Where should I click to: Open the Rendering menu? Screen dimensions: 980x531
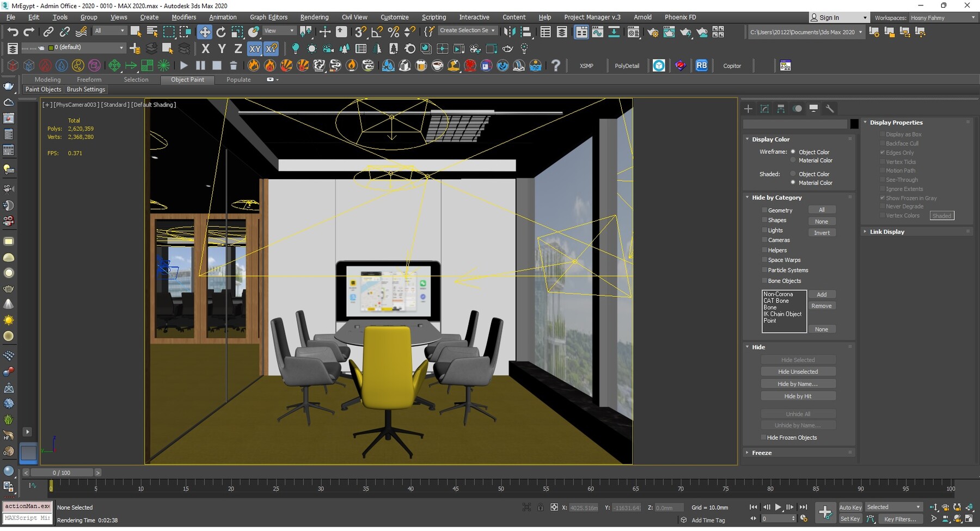pos(314,17)
